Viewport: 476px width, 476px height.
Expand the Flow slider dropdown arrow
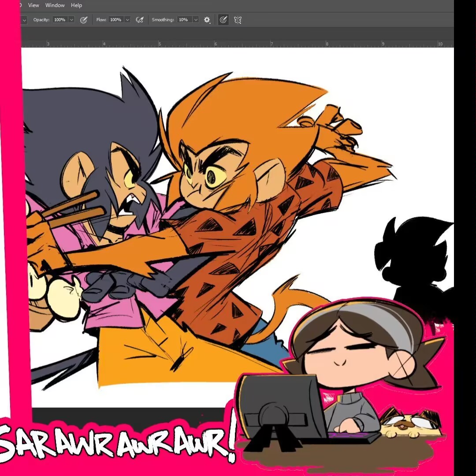click(x=127, y=20)
